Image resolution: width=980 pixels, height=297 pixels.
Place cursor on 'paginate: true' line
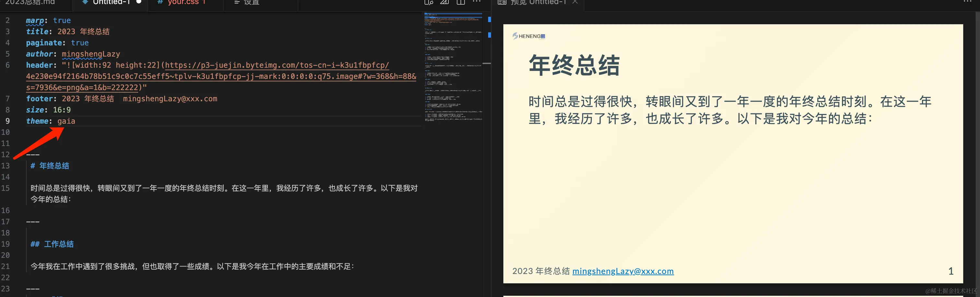click(57, 43)
